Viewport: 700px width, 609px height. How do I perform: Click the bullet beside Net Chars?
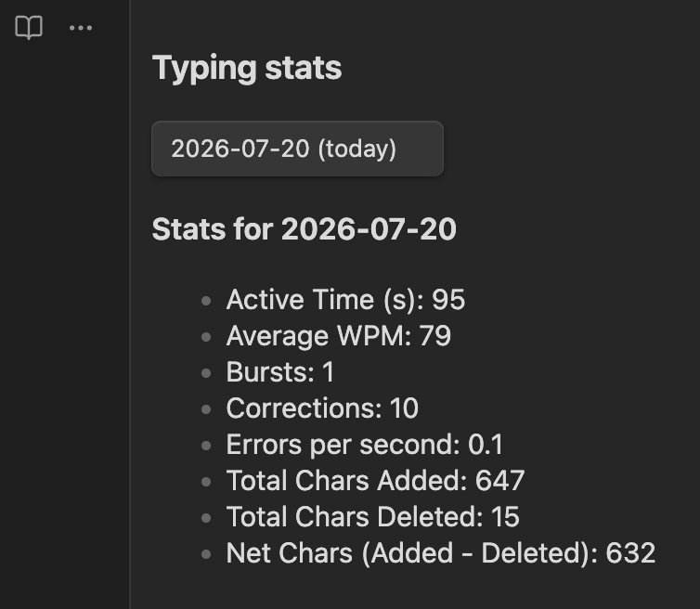click(x=206, y=554)
